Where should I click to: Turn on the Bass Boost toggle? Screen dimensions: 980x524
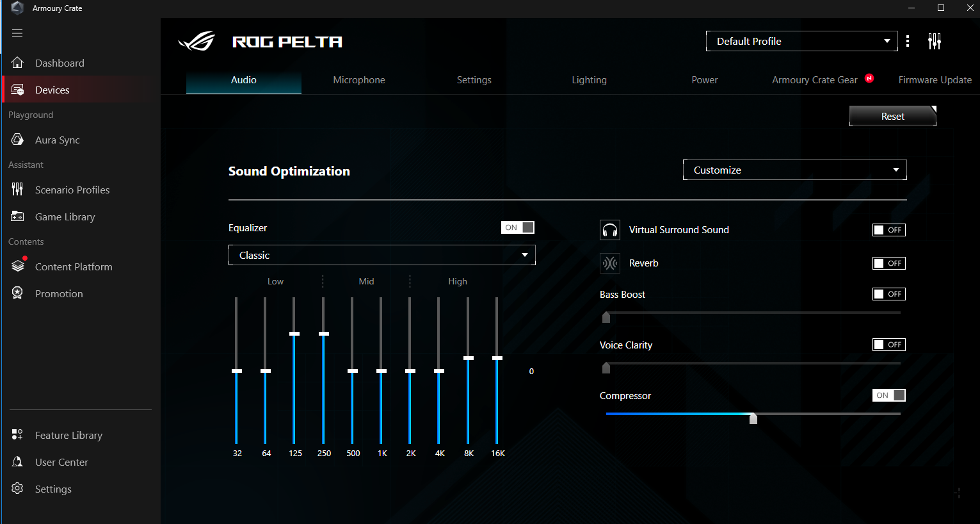(x=889, y=294)
